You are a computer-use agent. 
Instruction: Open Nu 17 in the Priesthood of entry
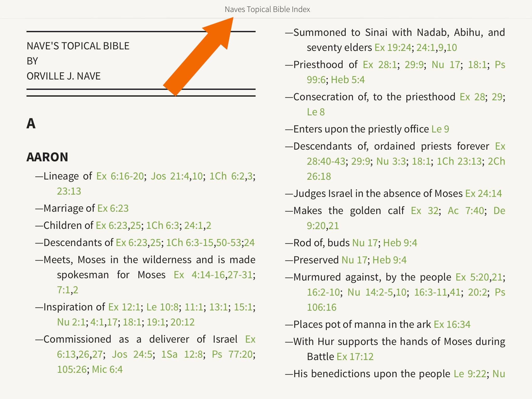pyautogui.click(x=446, y=65)
